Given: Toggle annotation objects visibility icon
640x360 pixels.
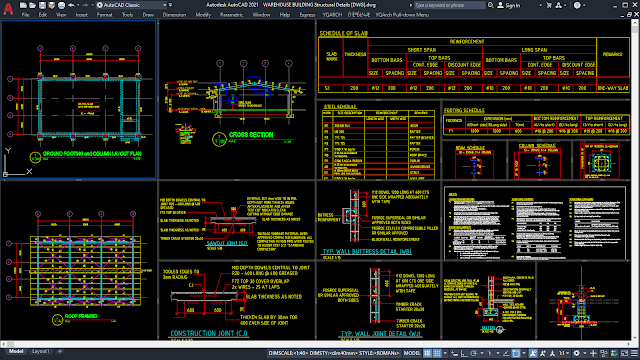Looking at the screenshot, I should click(x=533, y=353).
